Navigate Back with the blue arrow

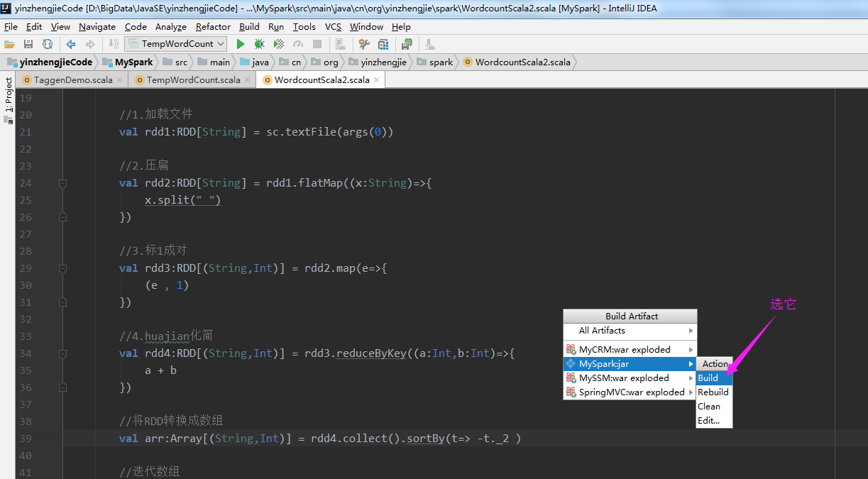(71, 44)
